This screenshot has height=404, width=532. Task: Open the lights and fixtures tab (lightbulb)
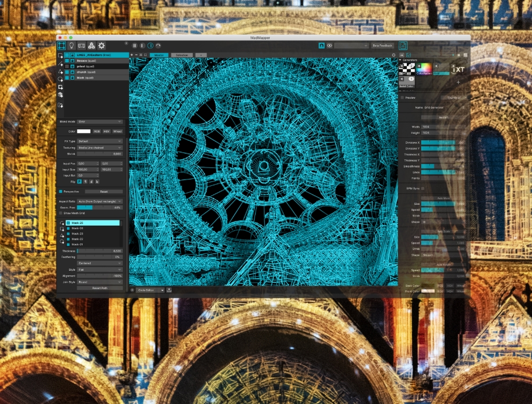(x=71, y=45)
